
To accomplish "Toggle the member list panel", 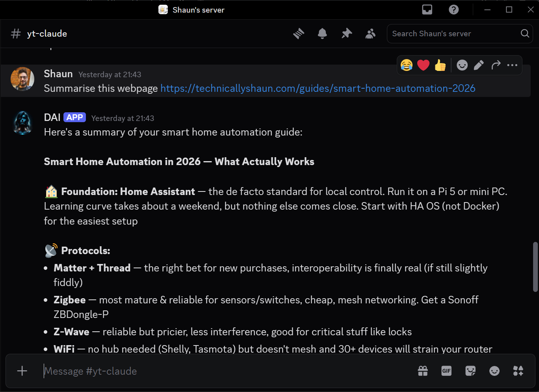I will 370,33.
